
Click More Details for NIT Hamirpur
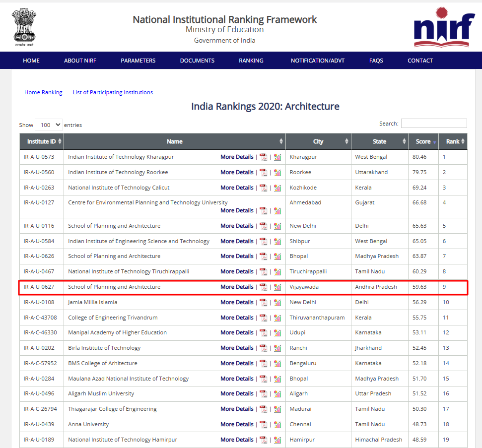pos(237,440)
